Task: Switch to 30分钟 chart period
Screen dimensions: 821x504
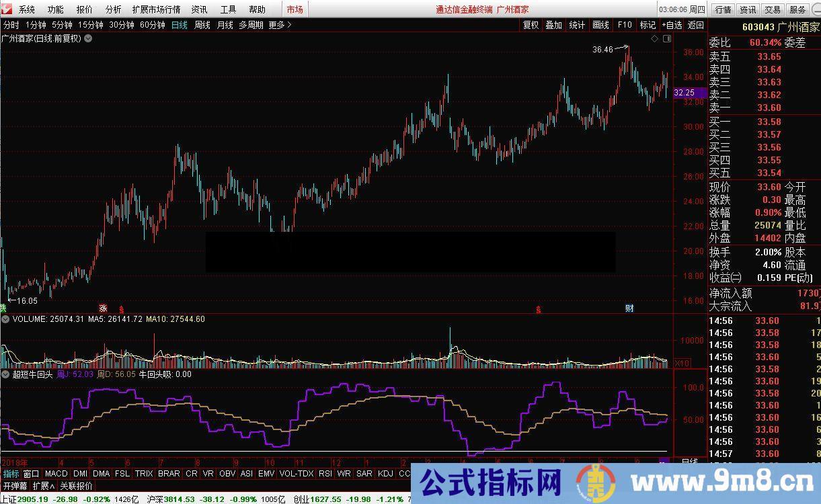Action: tap(121, 25)
